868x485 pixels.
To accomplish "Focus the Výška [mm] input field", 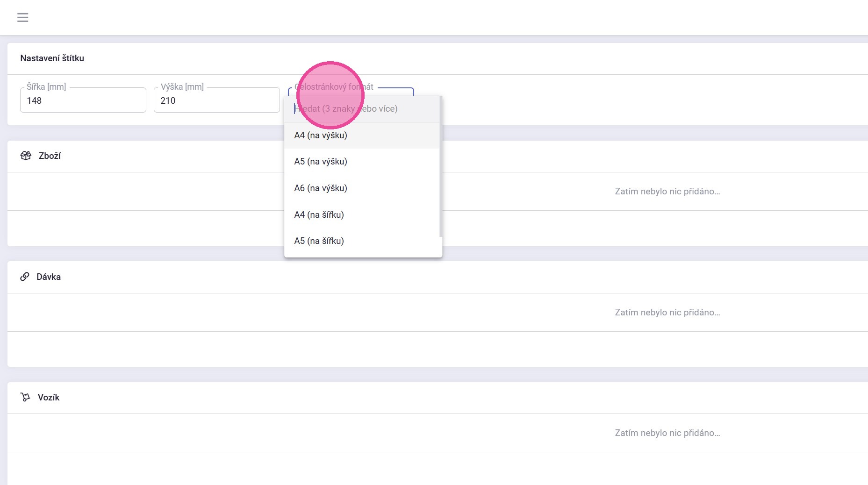I will pyautogui.click(x=216, y=100).
